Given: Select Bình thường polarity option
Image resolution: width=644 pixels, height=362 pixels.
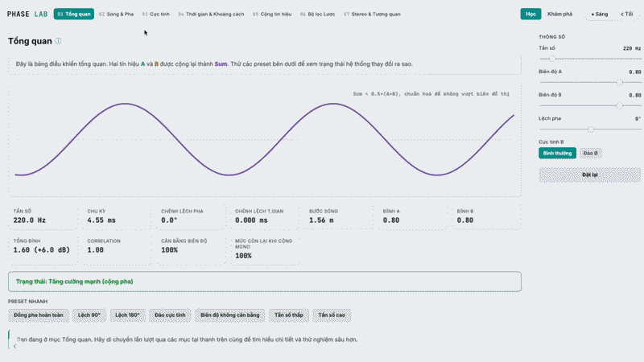Looking at the screenshot, I should [x=557, y=153].
